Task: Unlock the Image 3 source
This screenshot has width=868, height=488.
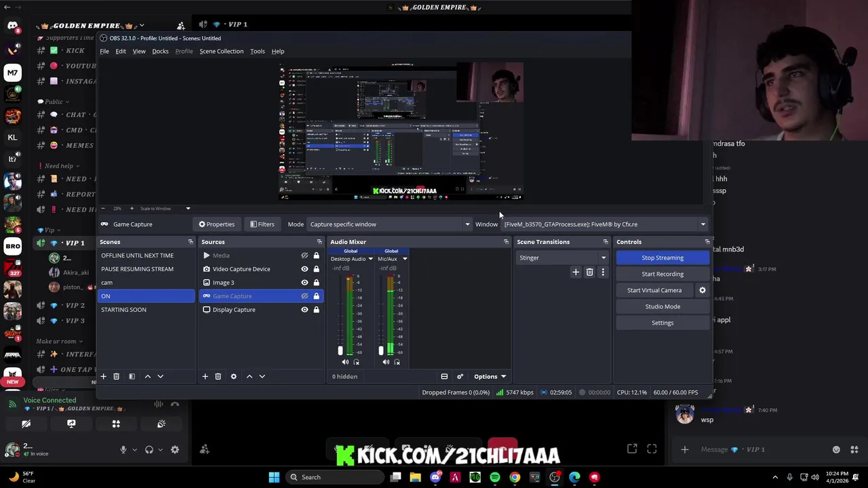Action: pos(316,283)
